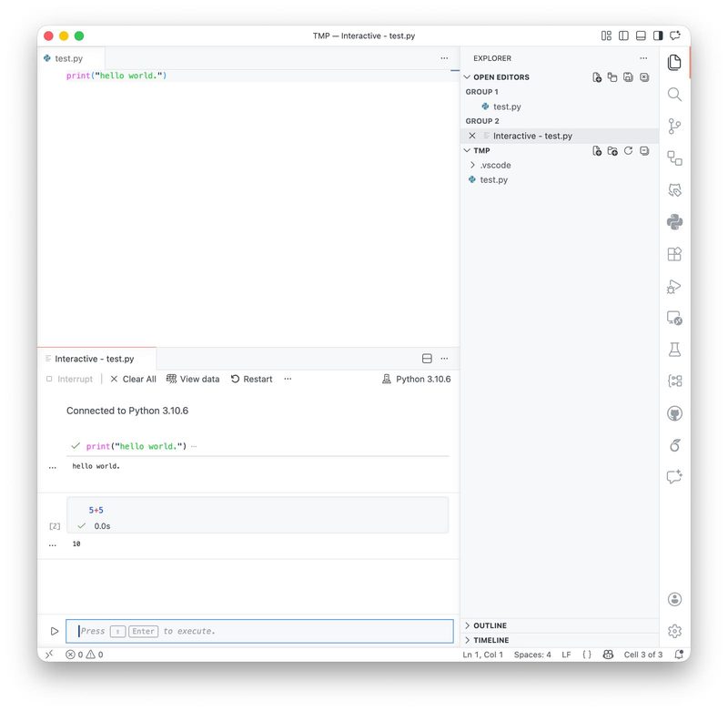Open the Accounts menu
Viewport: 728px width, 711px height.
pos(674,599)
